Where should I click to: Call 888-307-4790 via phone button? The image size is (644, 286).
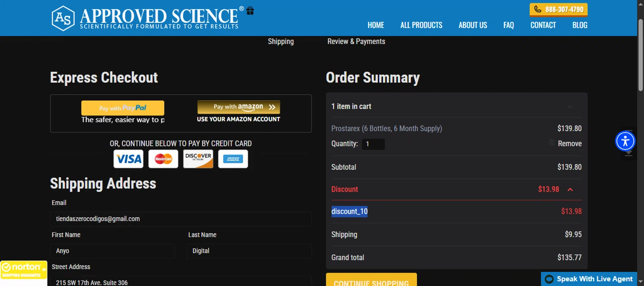pyautogui.click(x=559, y=9)
